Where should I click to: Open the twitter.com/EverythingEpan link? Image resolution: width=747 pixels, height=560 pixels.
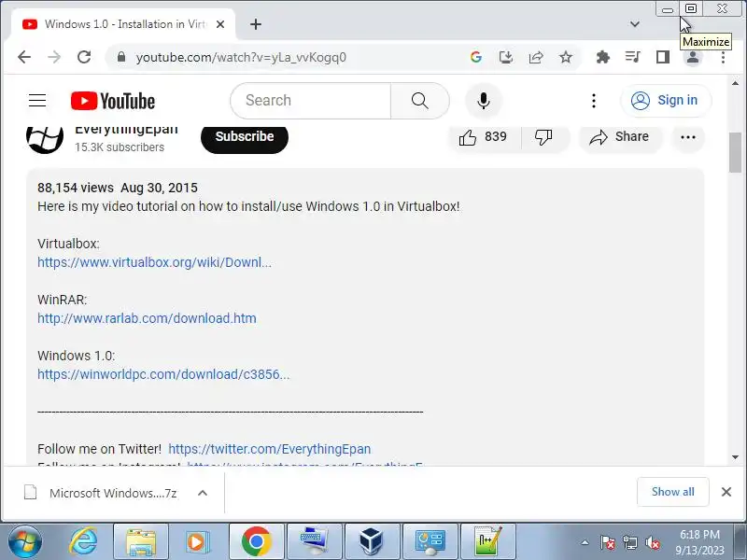coord(269,449)
